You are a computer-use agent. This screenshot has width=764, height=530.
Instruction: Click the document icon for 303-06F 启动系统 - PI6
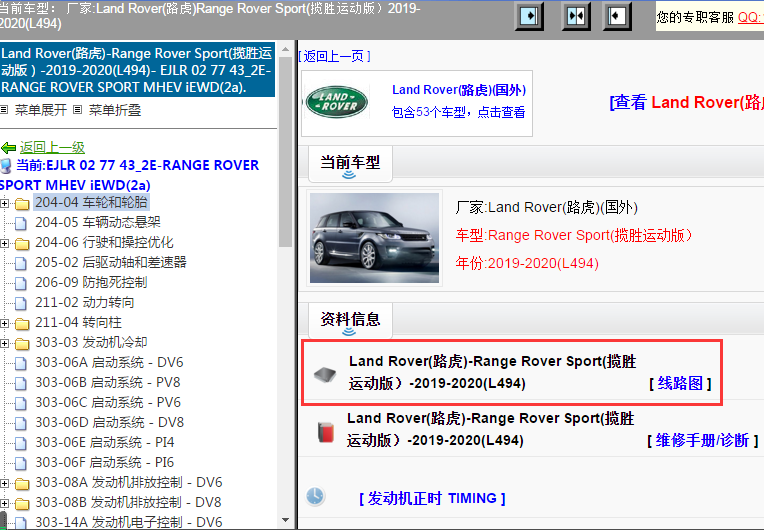(x=20, y=463)
